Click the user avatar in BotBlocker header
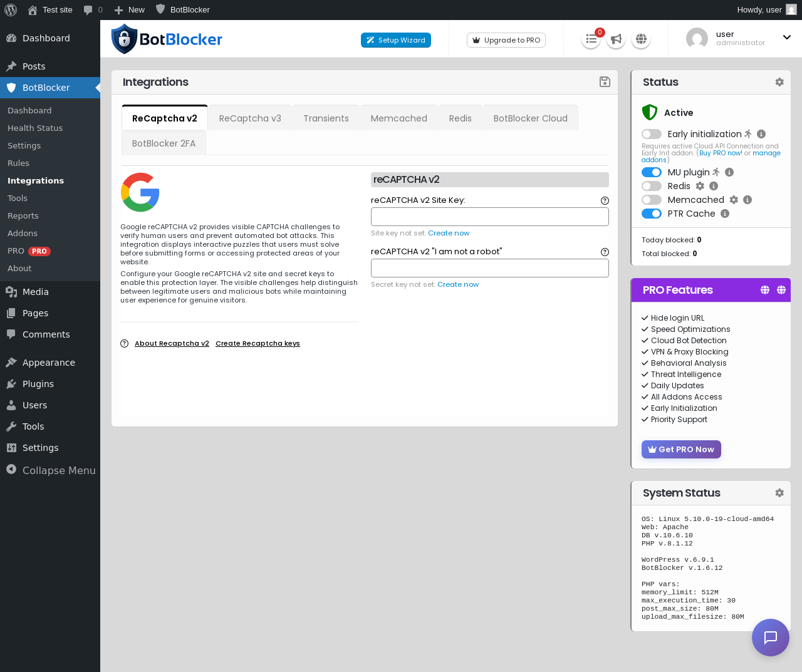 click(x=697, y=39)
